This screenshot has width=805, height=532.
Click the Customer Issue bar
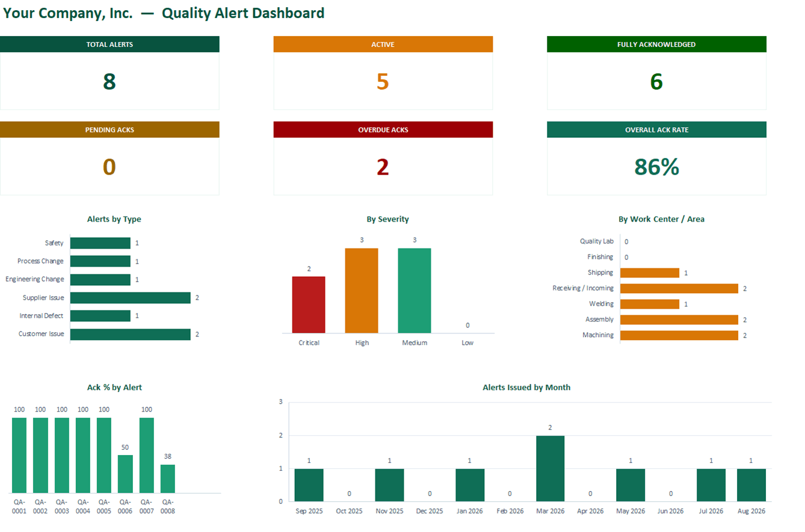click(x=131, y=333)
